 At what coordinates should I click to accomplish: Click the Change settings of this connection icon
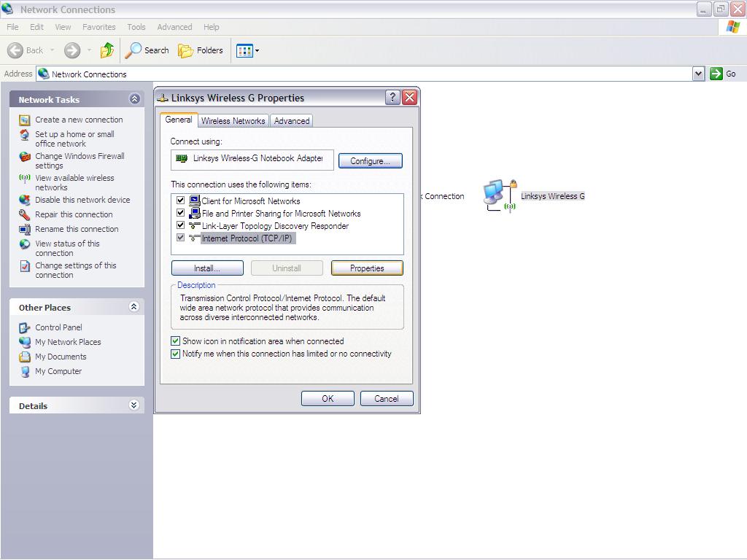tap(25, 265)
